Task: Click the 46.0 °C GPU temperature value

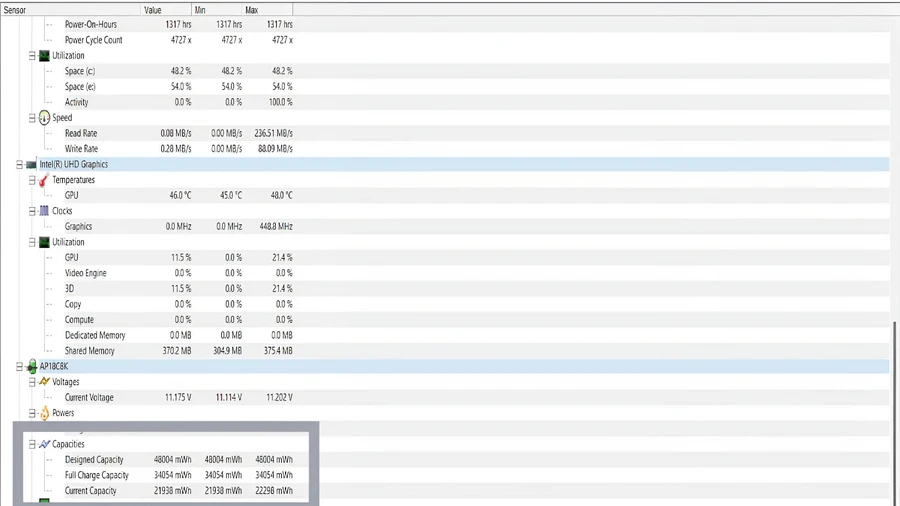Action: (180, 196)
